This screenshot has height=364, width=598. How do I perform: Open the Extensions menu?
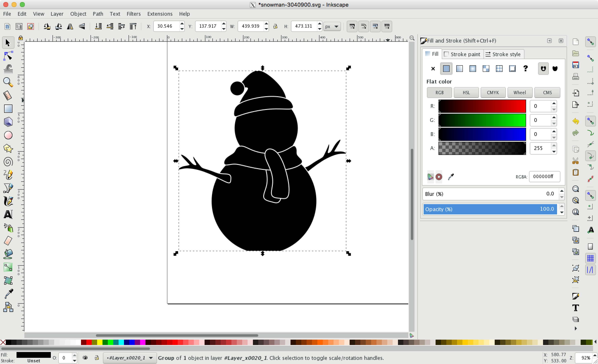point(160,14)
